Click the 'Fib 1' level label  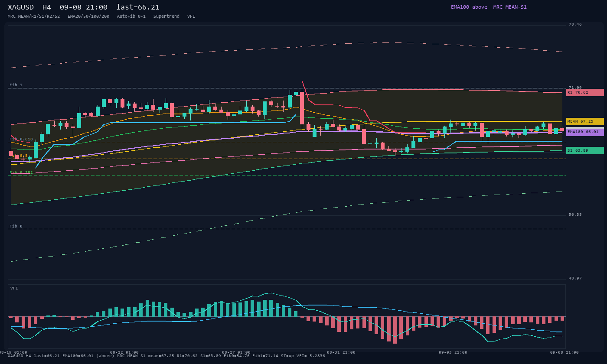click(x=16, y=85)
